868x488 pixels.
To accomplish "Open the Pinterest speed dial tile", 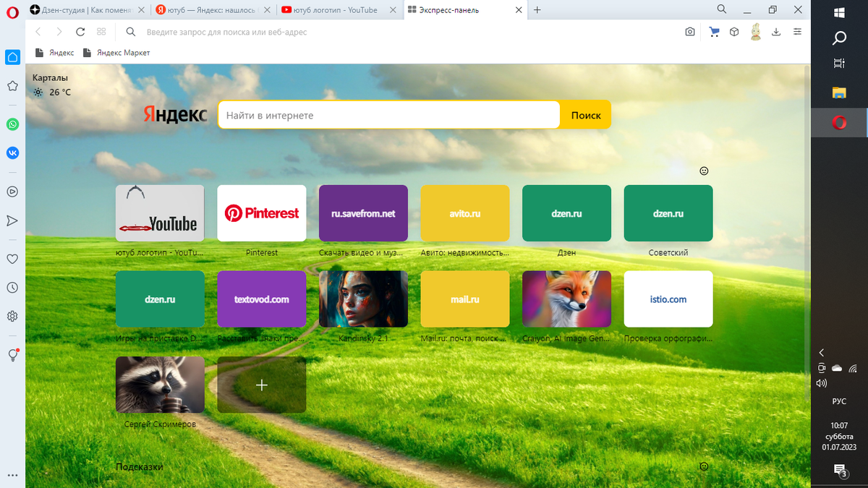I will point(262,213).
